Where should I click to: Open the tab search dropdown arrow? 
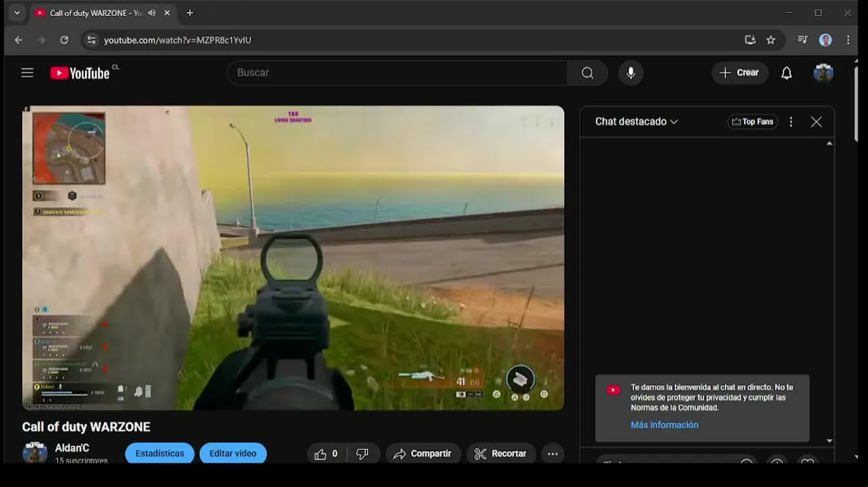[17, 13]
